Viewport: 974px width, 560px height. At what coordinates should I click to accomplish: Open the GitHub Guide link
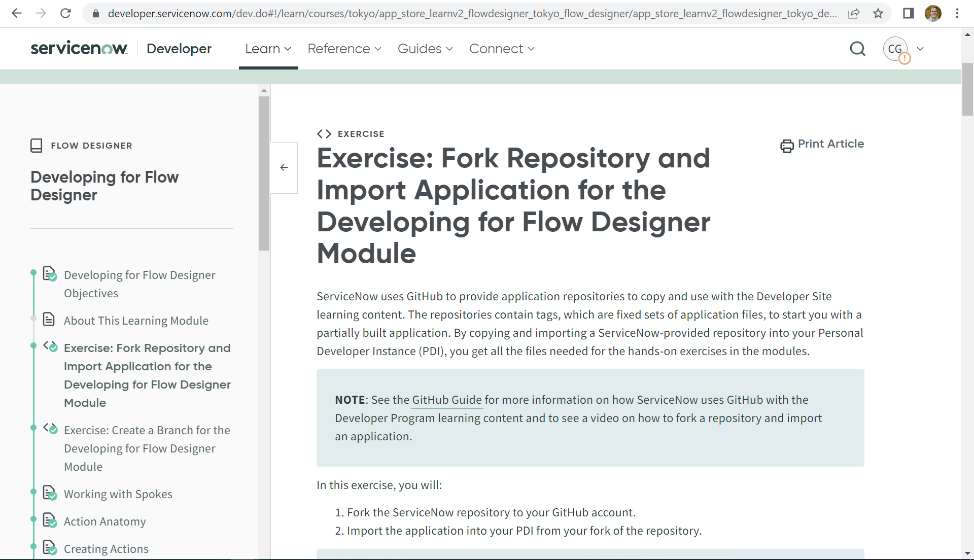pyautogui.click(x=446, y=400)
